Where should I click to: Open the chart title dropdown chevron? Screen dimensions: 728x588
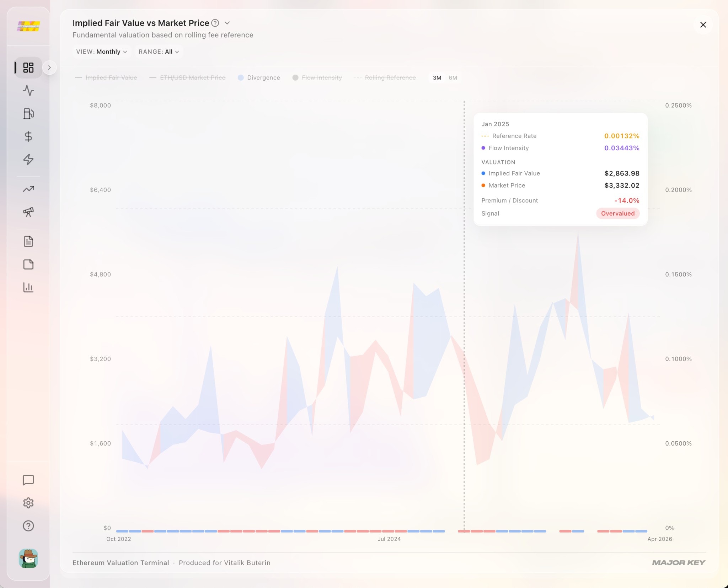click(x=227, y=23)
